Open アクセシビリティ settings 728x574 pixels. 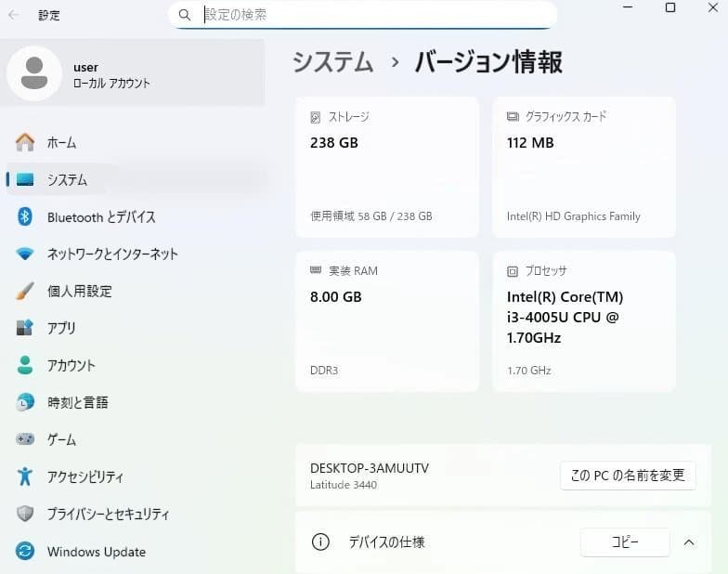pos(136,476)
